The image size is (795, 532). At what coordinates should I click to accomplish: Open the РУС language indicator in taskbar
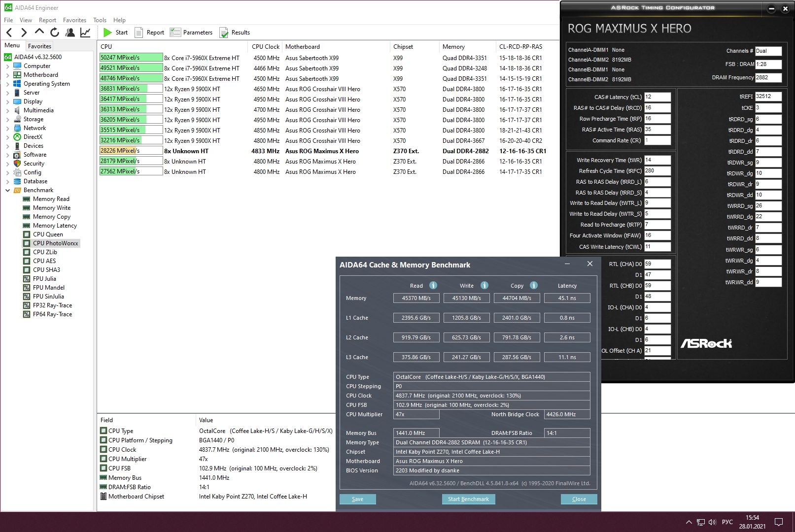[x=727, y=522]
